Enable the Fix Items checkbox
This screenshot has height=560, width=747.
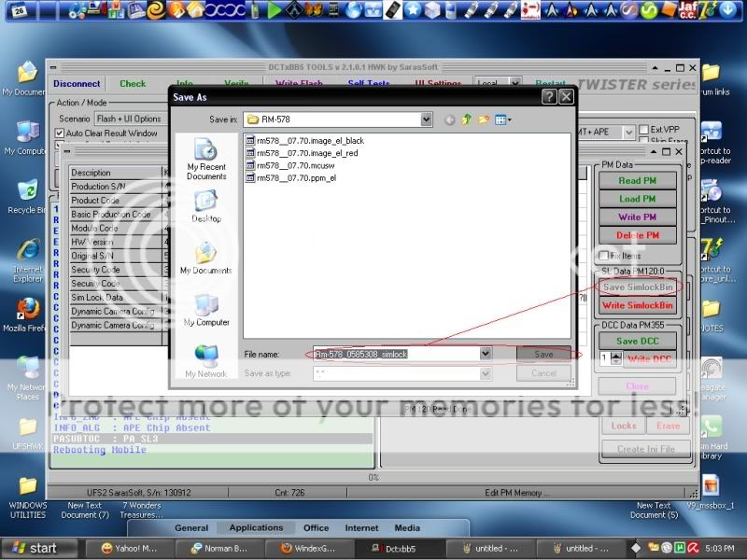(602, 255)
